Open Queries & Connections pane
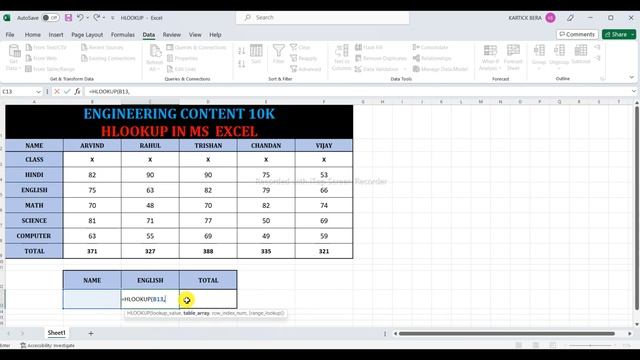Viewport: 640px width, 360px height. click(x=196, y=47)
